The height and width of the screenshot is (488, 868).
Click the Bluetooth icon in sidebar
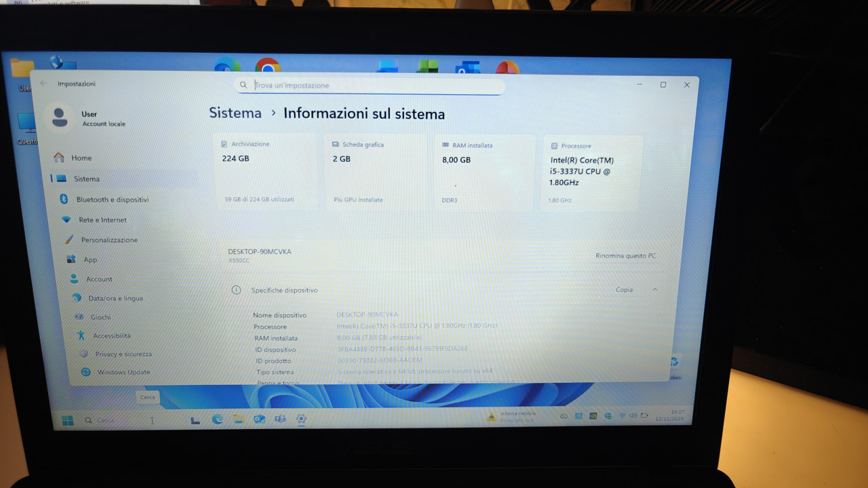tap(64, 199)
